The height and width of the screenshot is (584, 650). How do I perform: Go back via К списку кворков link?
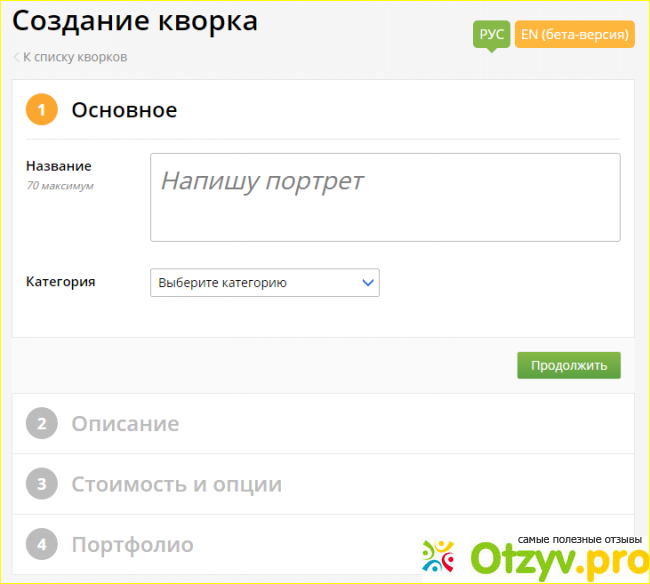point(75,57)
